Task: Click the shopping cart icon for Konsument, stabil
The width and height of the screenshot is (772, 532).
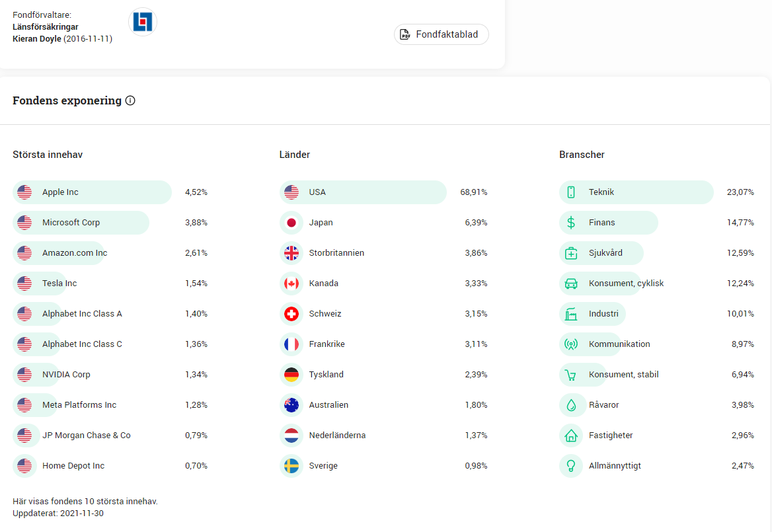Action: coord(571,375)
